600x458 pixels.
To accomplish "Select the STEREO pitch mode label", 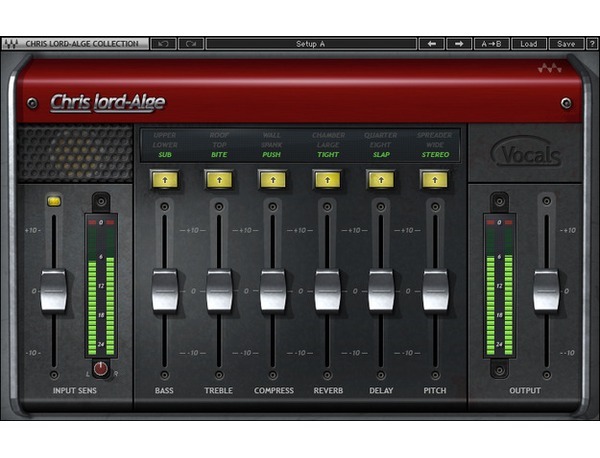I will coord(435,155).
